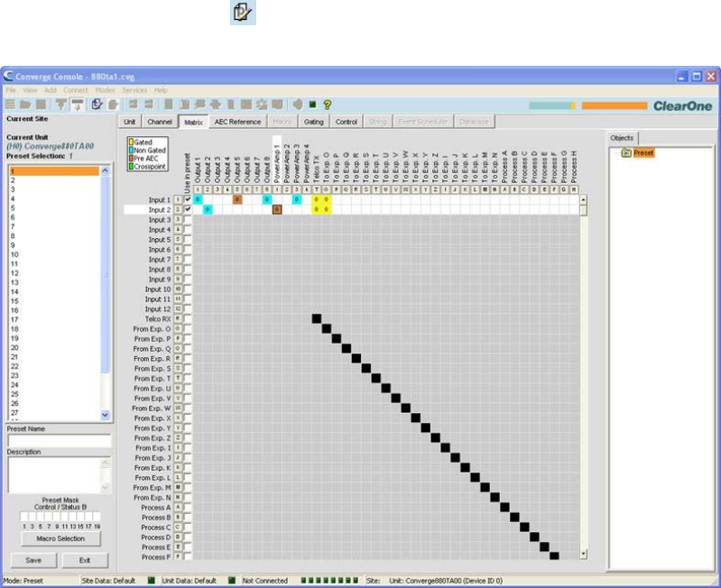Select preset 10 in the preset list

(54, 254)
